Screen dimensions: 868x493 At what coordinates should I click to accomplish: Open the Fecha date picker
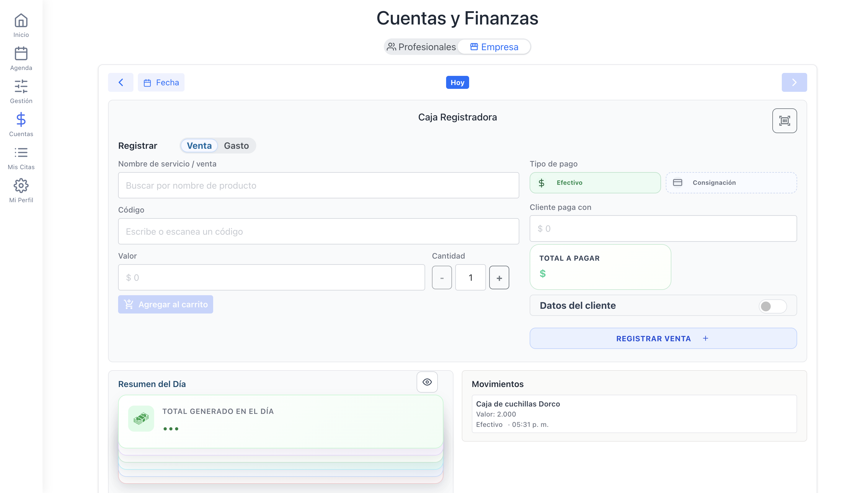[161, 82]
